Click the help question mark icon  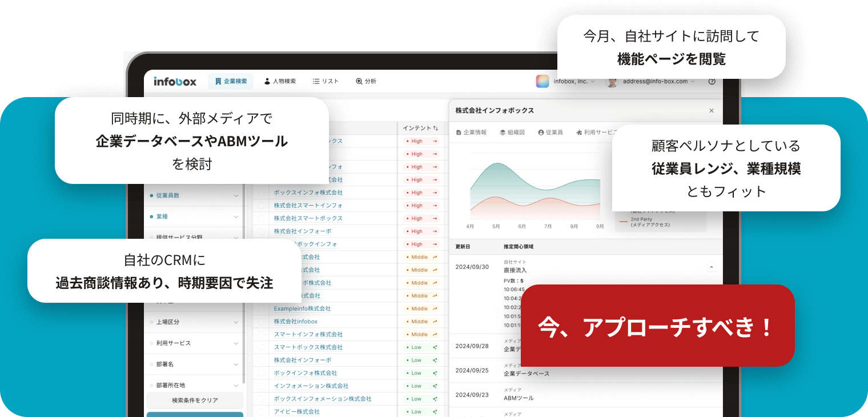(x=712, y=82)
